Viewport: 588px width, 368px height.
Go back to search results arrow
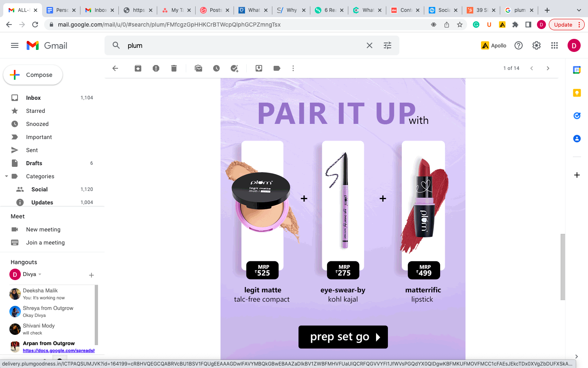point(115,68)
